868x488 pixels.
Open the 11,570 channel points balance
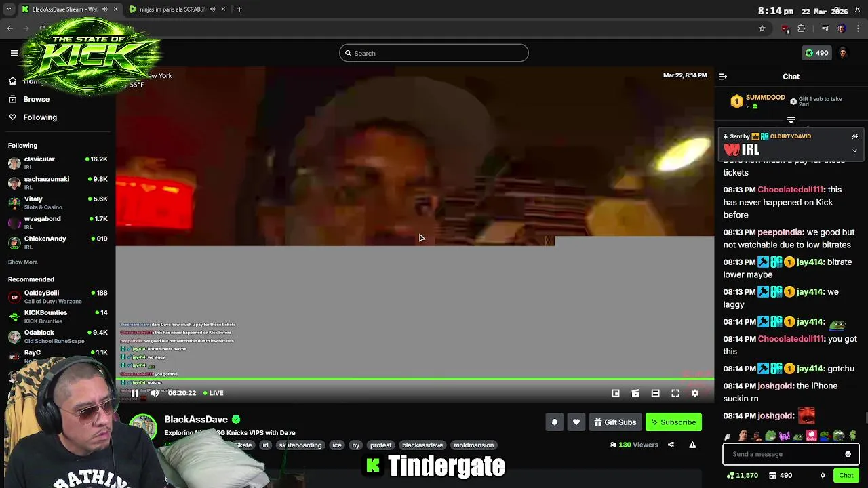coord(743,476)
